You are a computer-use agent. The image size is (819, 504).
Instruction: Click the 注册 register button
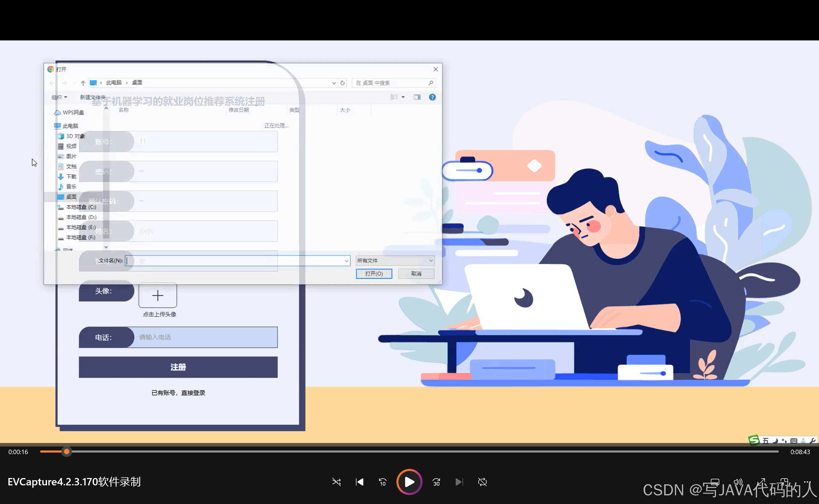coord(178,367)
